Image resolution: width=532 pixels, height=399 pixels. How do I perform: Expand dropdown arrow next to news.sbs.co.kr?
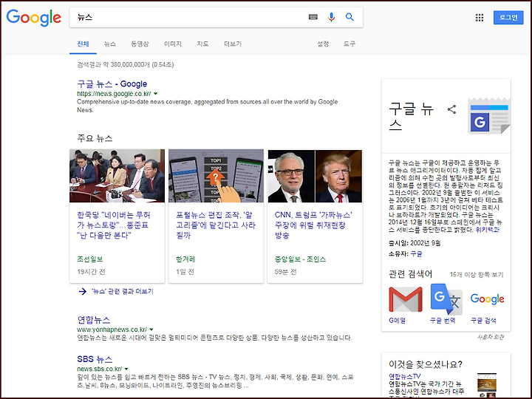tap(126, 369)
